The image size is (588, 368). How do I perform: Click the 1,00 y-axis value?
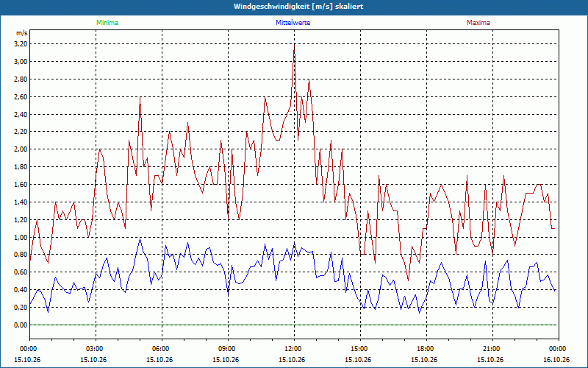click(x=21, y=237)
